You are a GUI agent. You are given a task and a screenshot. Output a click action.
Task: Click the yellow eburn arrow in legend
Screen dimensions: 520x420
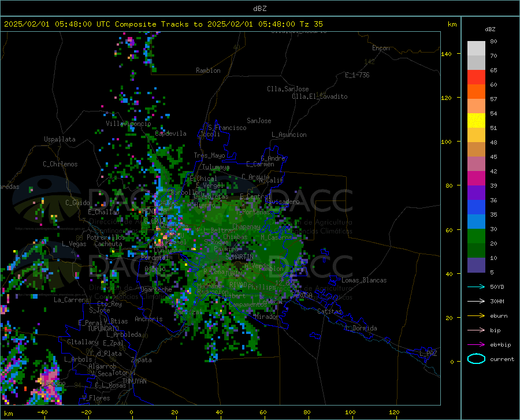pos(476,316)
